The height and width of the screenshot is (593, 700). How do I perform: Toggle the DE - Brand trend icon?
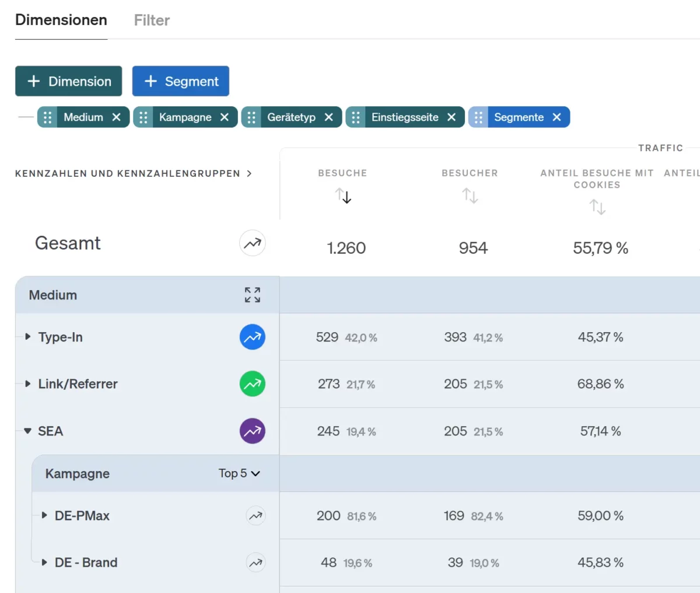(x=256, y=563)
